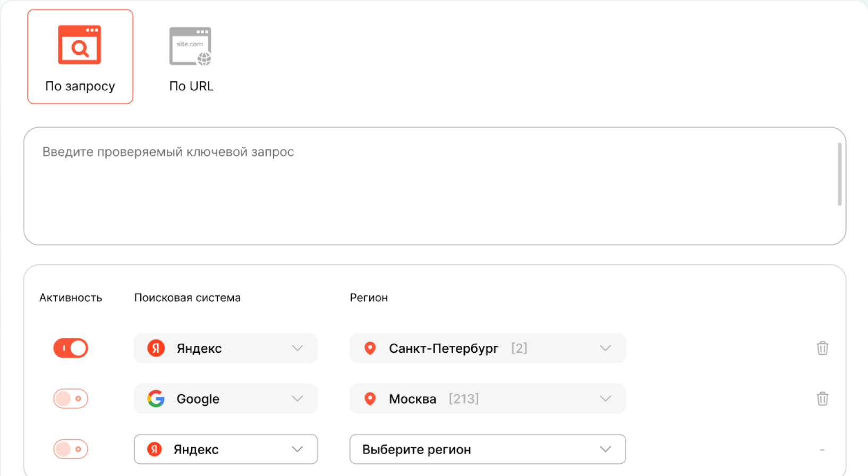Delete the Москва row with trash icon
The height and width of the screenshot is (476, 868).
tap(822, 398)
